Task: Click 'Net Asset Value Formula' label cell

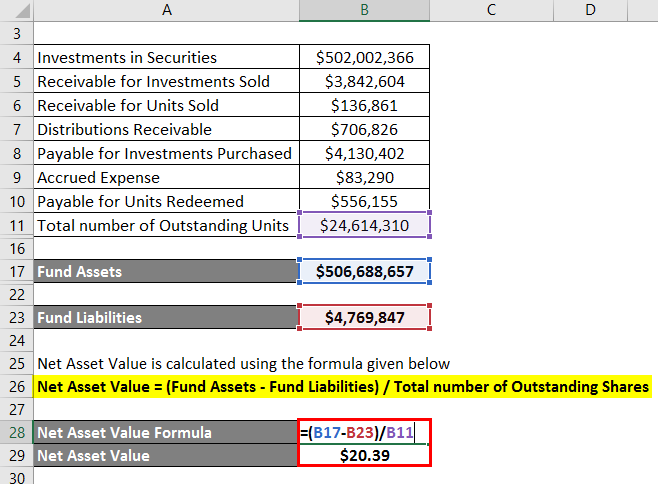Action: [x=165, y=432]
